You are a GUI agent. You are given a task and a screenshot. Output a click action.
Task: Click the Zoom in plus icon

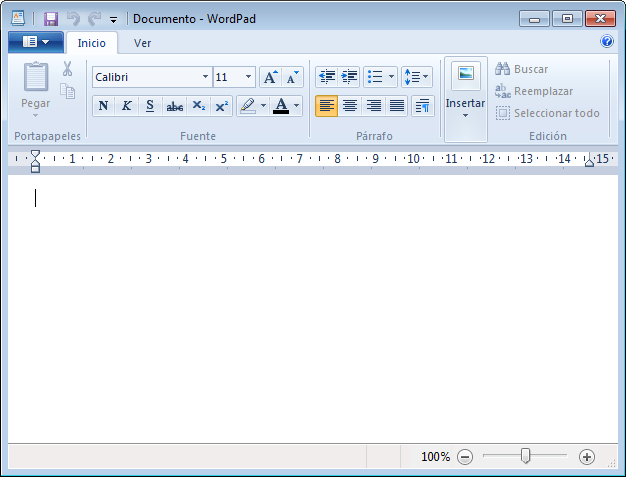click(587, 456)
